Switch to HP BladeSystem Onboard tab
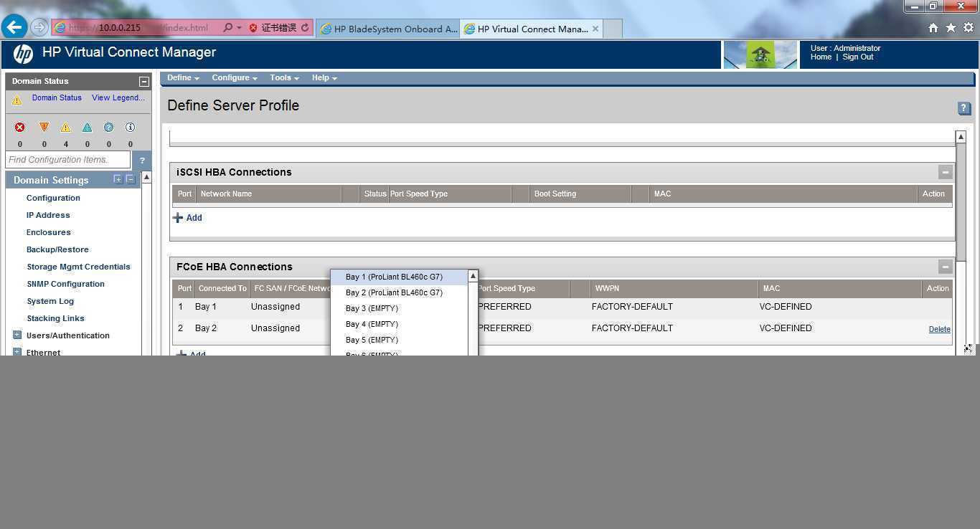The width and height of the screenshot is (980, 529). [x=387, y=29]
